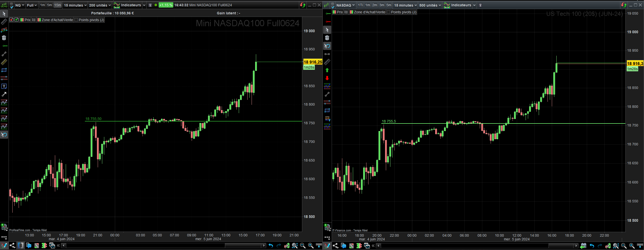Activate the text T tool in Mini NASDAQ100 chart
The width and height of the screenshot is (644, 250).
4,86
